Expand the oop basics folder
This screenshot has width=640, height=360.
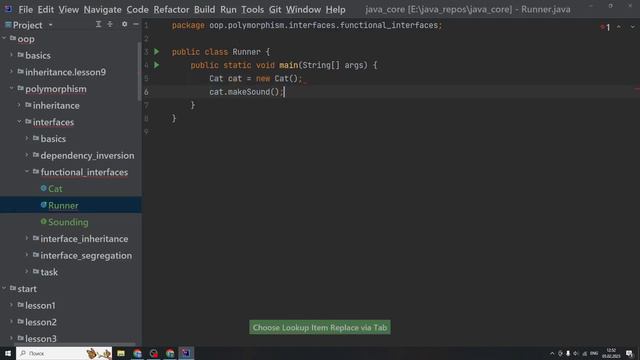(x=11, y=55)
